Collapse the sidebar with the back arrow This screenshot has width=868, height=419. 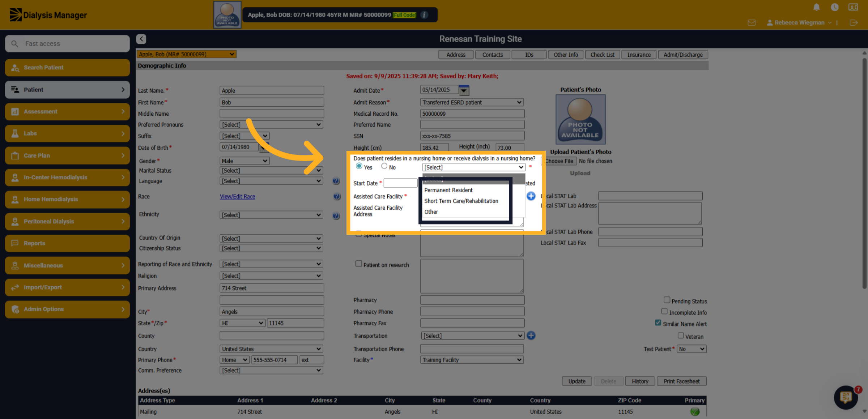click(141, 39)
